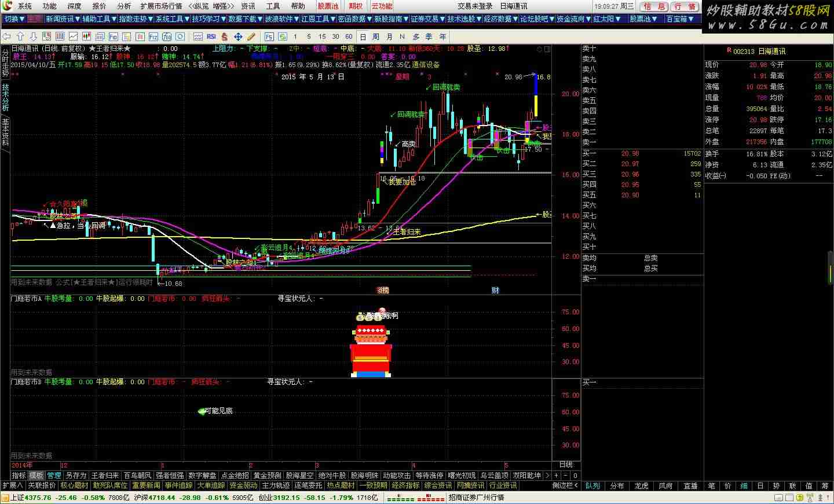
Task: Open the 基本资料 vertical side tab
Action: (5, 132)
